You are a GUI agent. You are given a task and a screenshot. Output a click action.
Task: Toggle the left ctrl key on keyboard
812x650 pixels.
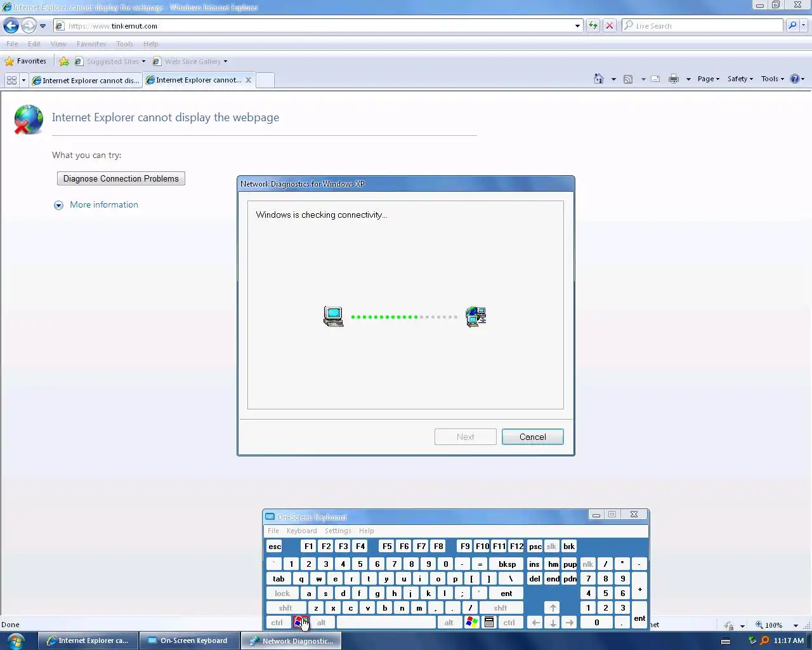277,623
